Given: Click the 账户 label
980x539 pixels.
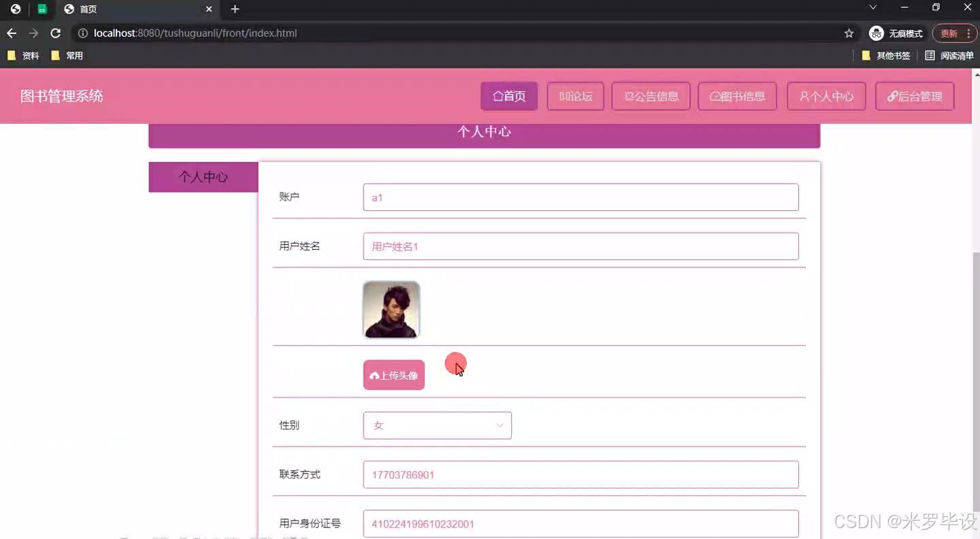Looking at the screenshot, I should point(289,197).
